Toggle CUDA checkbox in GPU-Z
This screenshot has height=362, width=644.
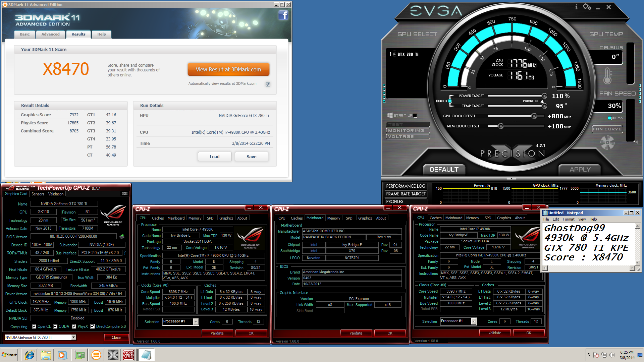(x=55, y=326)
